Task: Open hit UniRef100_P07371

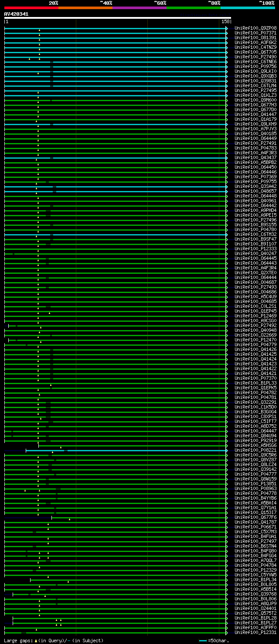Action: [x=255, y=33]
